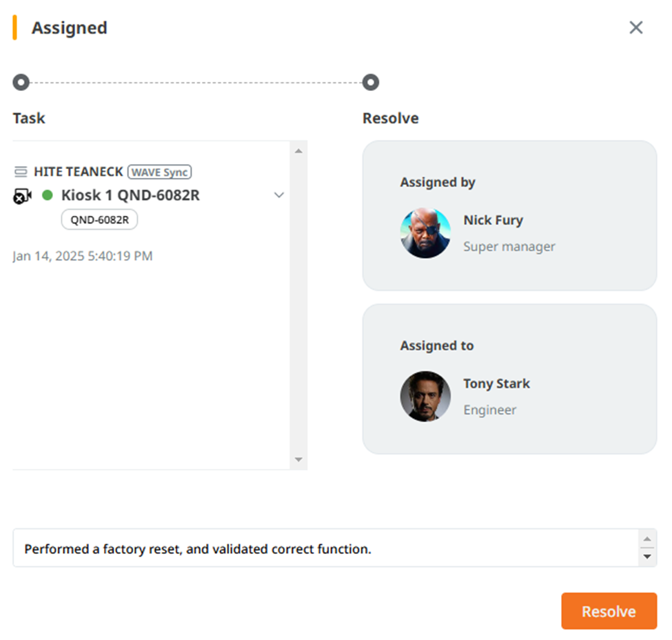The image size is (672, 640).
Task: Click the Task step circle marker
Action: [x=21, y=82]
